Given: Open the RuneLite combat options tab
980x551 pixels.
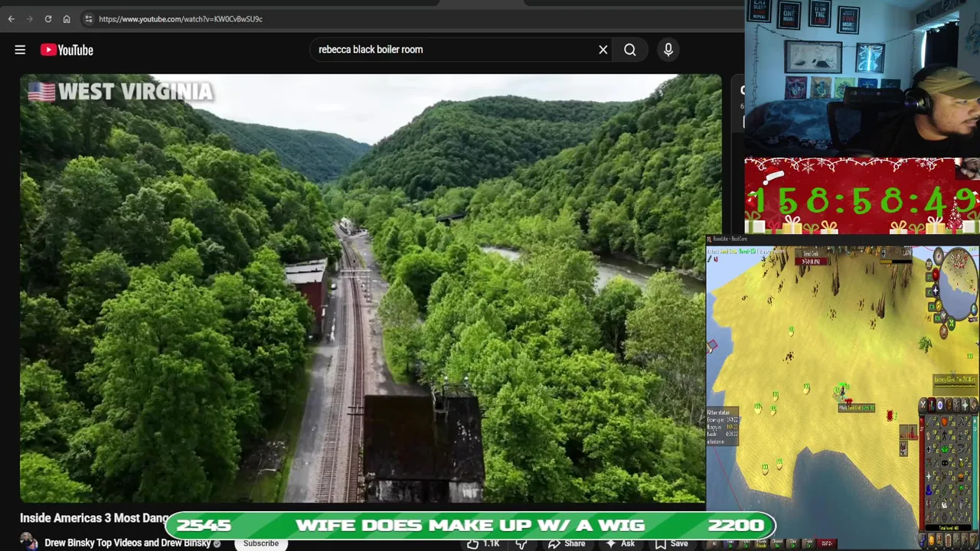Looking at the screenshot, I should (923, 405).
